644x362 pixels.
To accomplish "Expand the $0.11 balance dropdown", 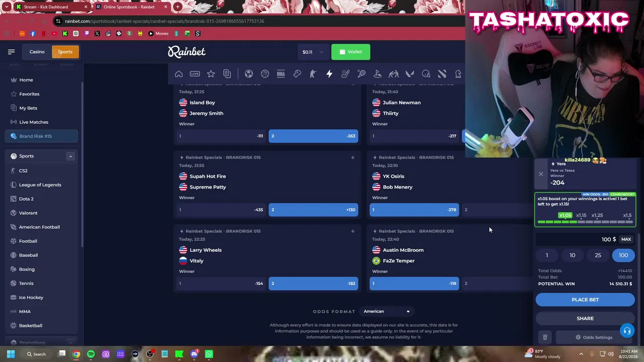I will (314, 52).
